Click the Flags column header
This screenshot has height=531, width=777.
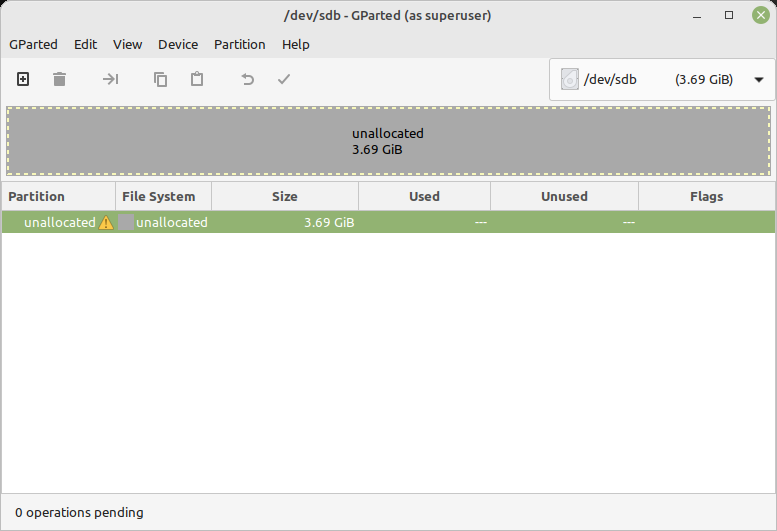pyautogui.click(x=707, y=197)
